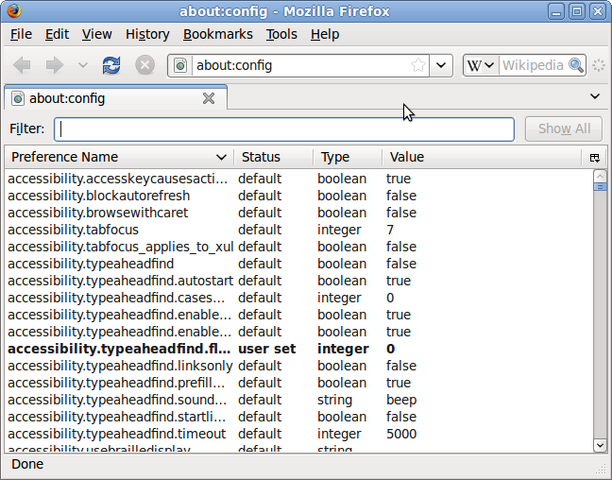Open the View menu
This screenshot has width=612, height=480.
tap(97, 34)
